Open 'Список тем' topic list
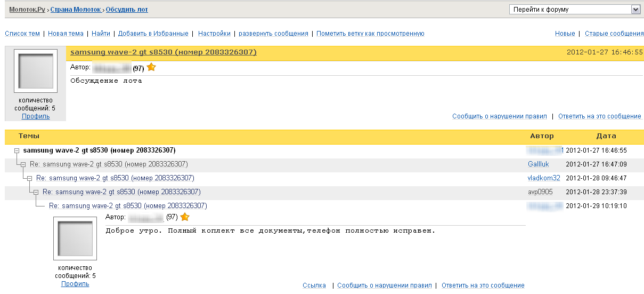 (22, 34)
